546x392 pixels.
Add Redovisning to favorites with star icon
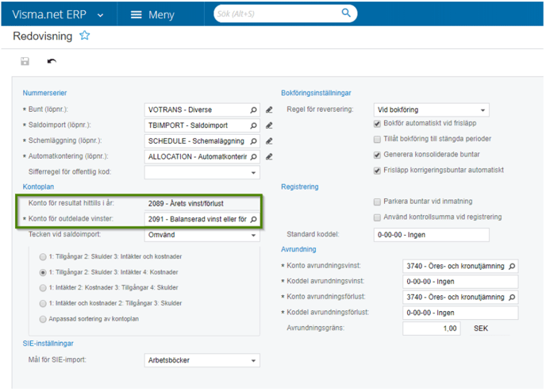pos(84,36)
